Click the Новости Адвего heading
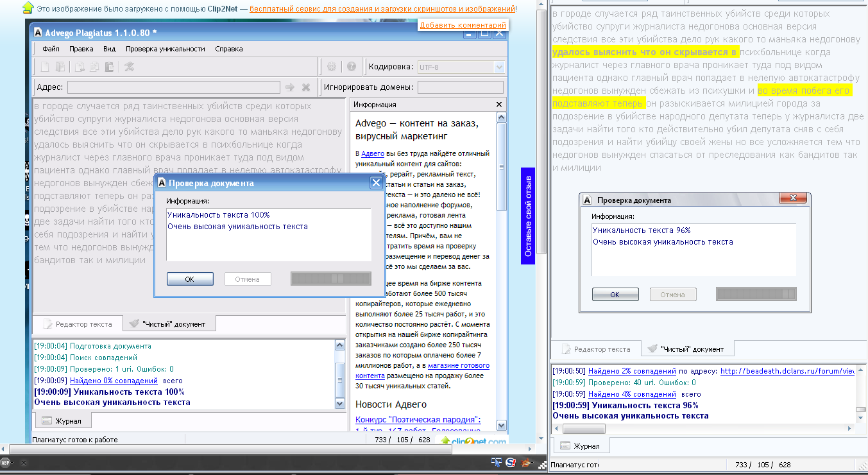The width and height of the screenshot is (868, 475). point(391,404)
